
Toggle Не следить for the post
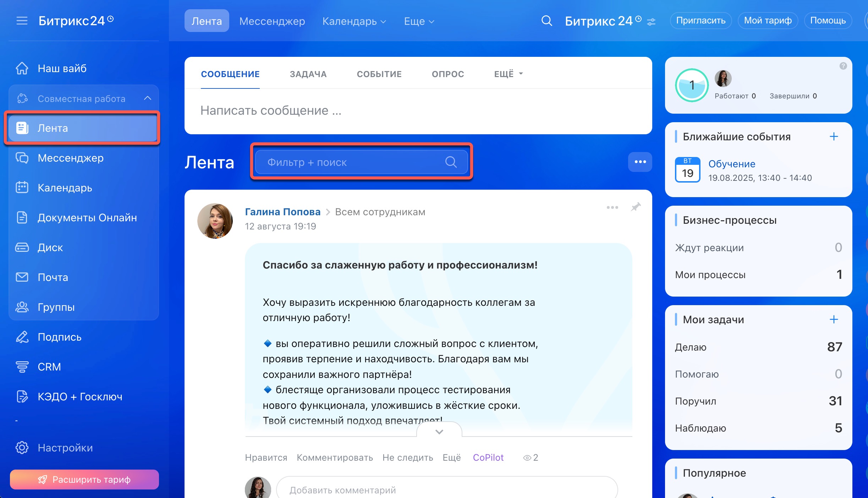click(408, 458)
